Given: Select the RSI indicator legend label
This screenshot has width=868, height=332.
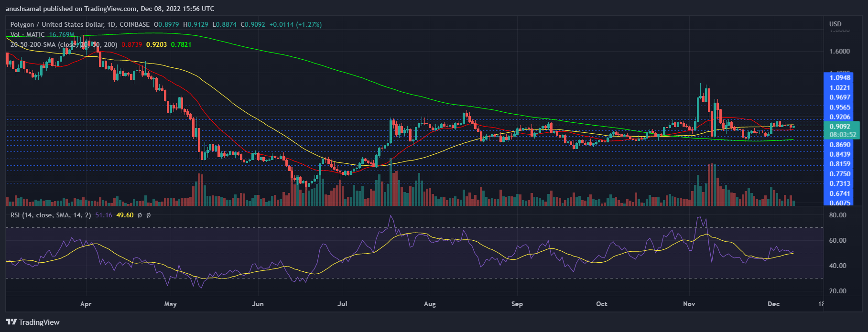Looking at the screenshot, I should click(x=51, y=215).
